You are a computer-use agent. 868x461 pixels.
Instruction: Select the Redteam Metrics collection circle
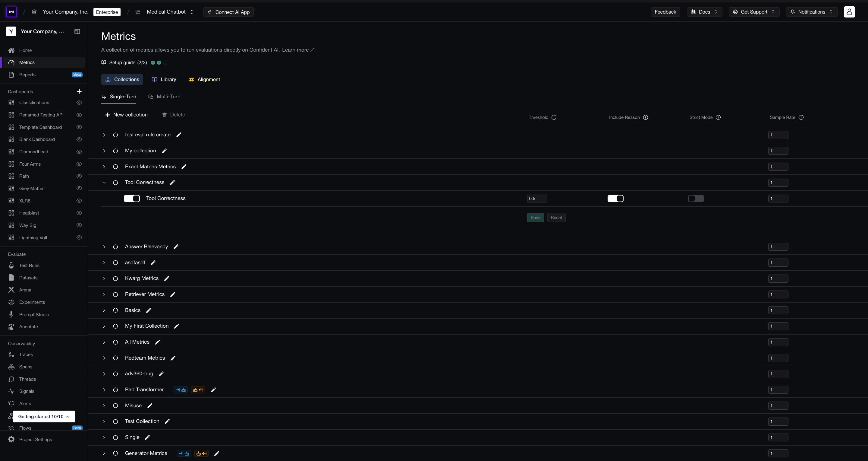(115, 358)
